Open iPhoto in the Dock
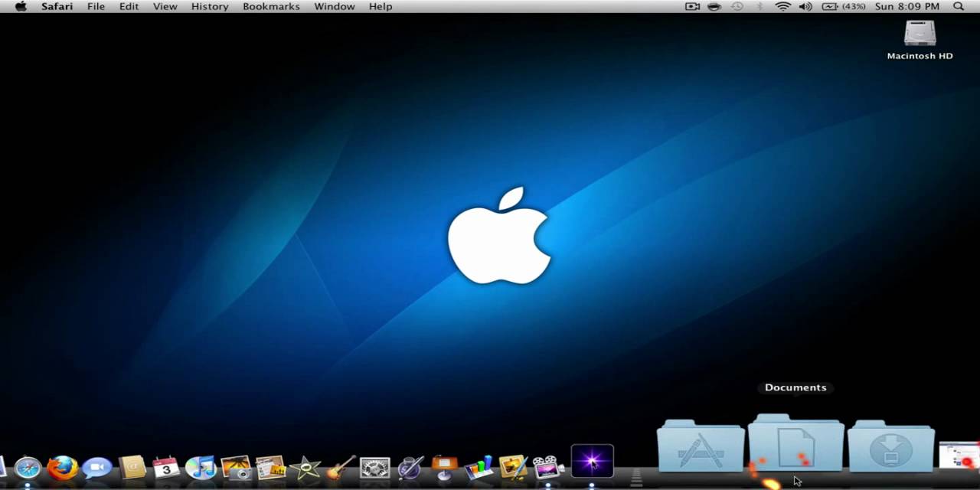 pos(236,467)
